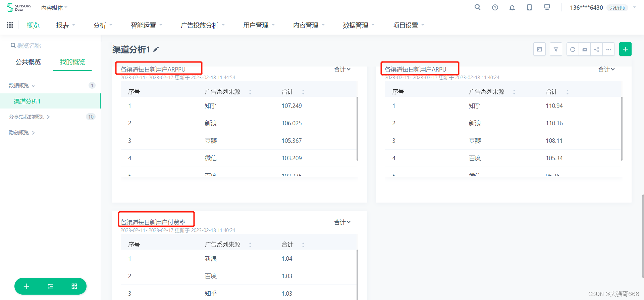Open 各渠道每日新用户ARPPU chart title
644x300 pixels.
153,69
